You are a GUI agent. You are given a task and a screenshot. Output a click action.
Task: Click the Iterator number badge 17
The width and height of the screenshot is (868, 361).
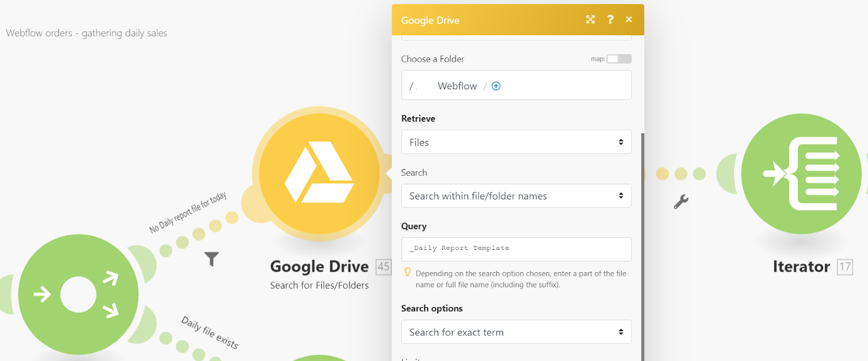click(845, 267)
